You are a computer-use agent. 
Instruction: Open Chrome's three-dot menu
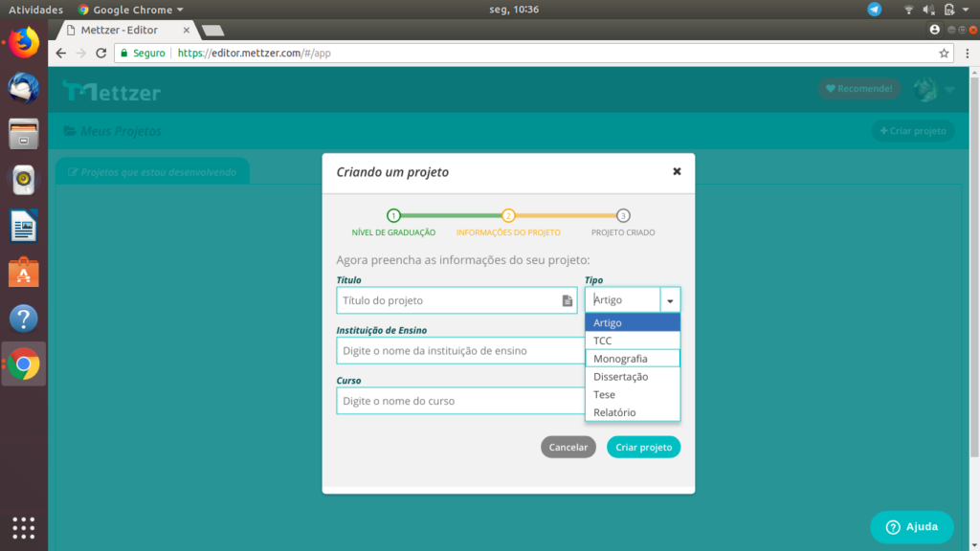(x=967, y=54)
